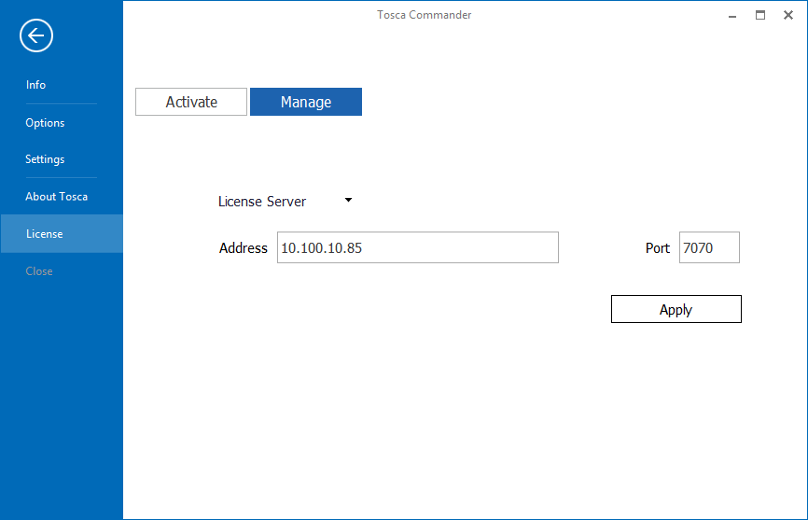This screenshot has height=520, width=808.
Task: Maximize the Tosca Commander window
Action: click(760, 15)
